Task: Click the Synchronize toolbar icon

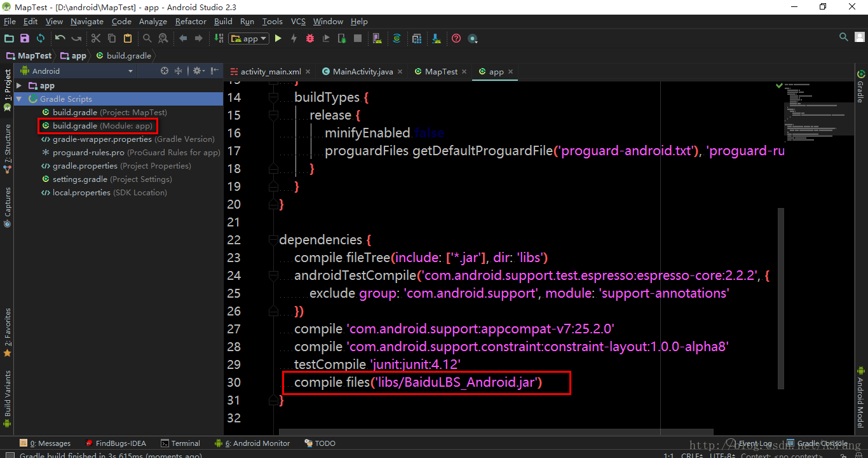Action: (x=41, y=38)
